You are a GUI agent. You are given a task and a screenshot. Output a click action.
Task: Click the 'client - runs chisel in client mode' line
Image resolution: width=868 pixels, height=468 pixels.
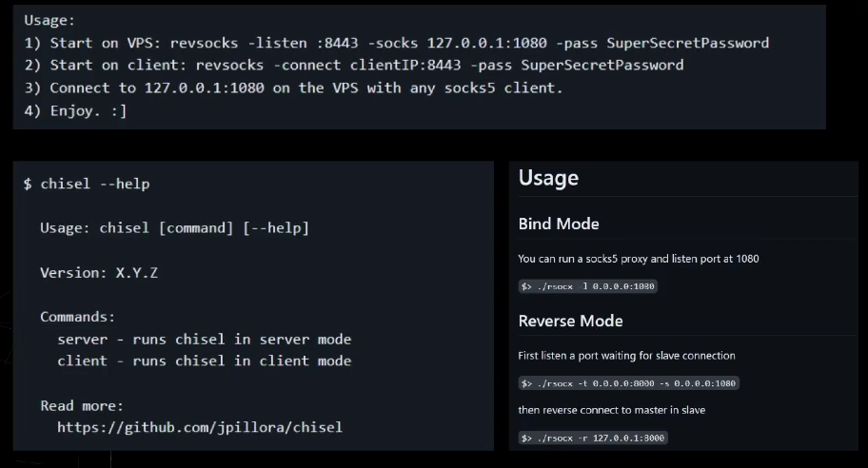pos(205,361)
